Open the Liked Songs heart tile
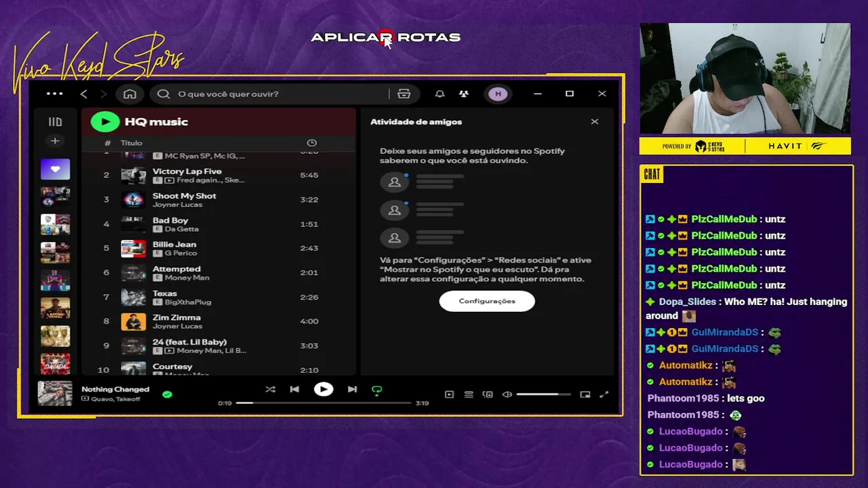The image size is (868, 488). click(x=55, y=169)
